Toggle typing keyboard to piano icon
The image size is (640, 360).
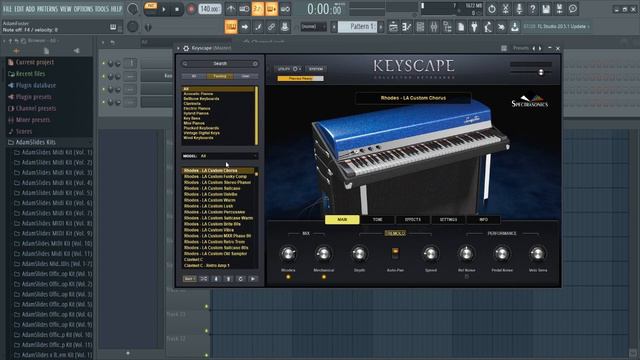click(231, 27)
